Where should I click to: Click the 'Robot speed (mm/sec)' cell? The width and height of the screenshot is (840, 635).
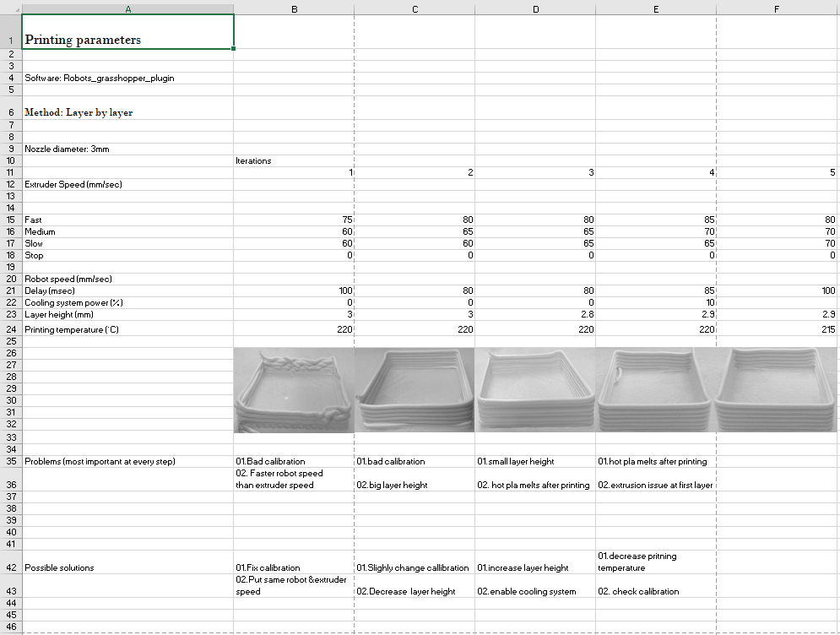[127, 279]
